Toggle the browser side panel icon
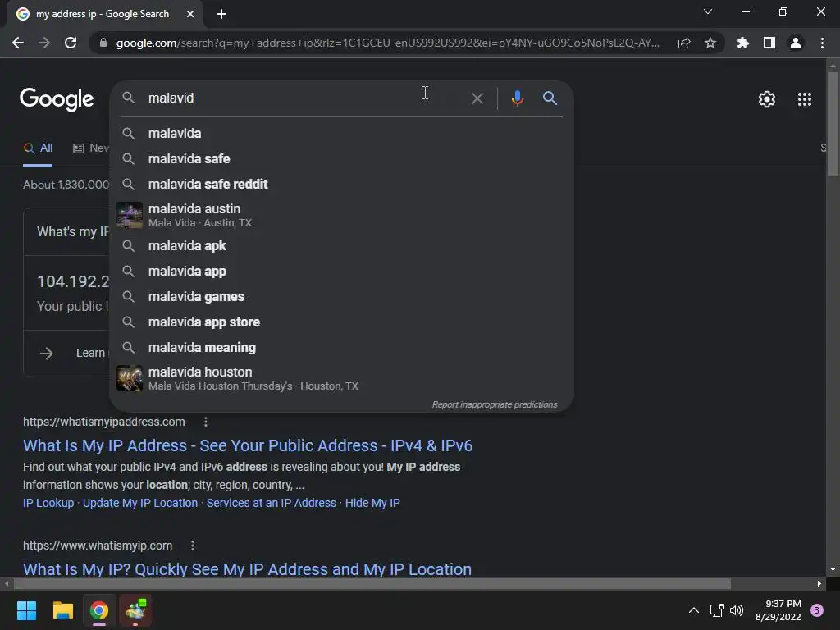Image resolution: width=840 pixels, height=630 pixels. [769, 43]
